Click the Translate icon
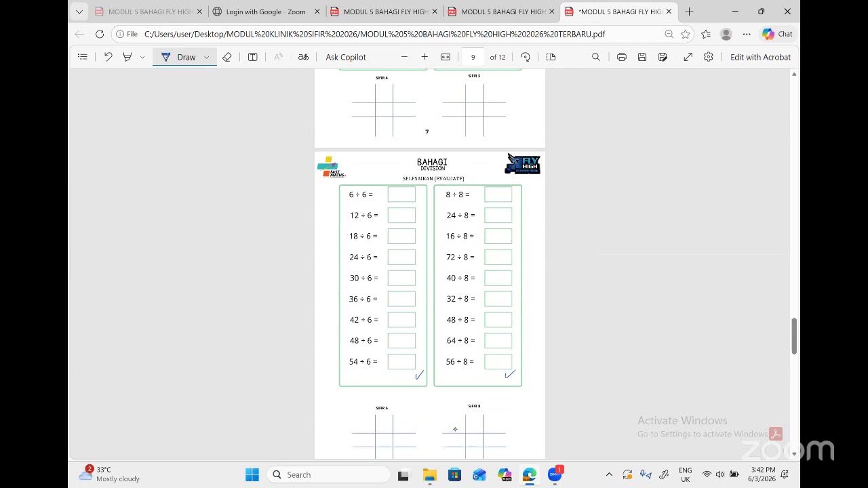Image resolution: width=868 pixels, height=488 pixels. pos(304,57)
